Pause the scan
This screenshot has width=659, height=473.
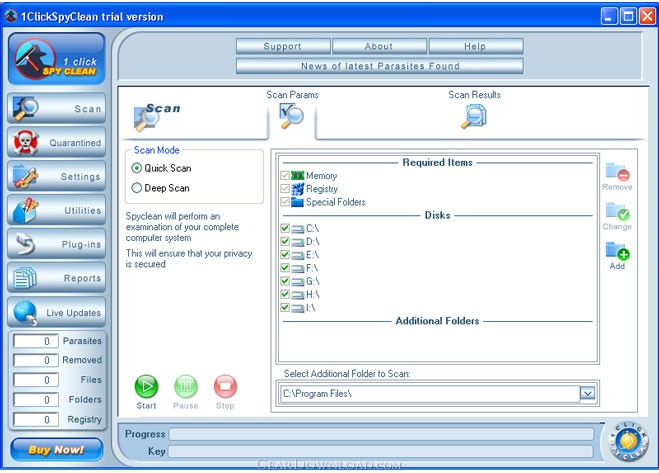pyautogui.click(x=186, y=386)
